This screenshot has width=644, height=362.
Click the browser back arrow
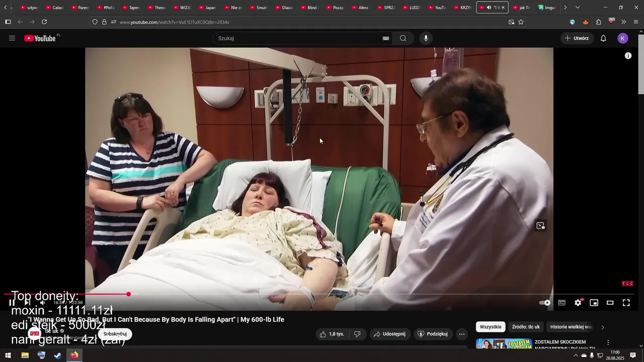(20, 22)
